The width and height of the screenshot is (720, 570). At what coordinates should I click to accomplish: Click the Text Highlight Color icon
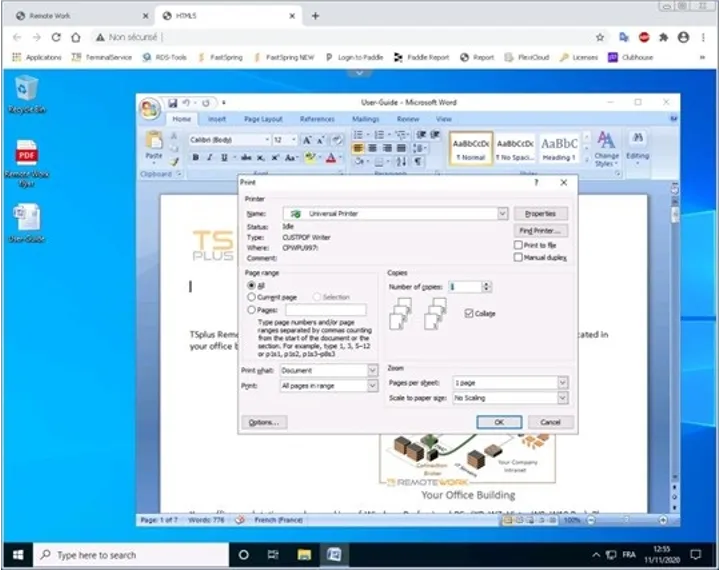point(310,158)
